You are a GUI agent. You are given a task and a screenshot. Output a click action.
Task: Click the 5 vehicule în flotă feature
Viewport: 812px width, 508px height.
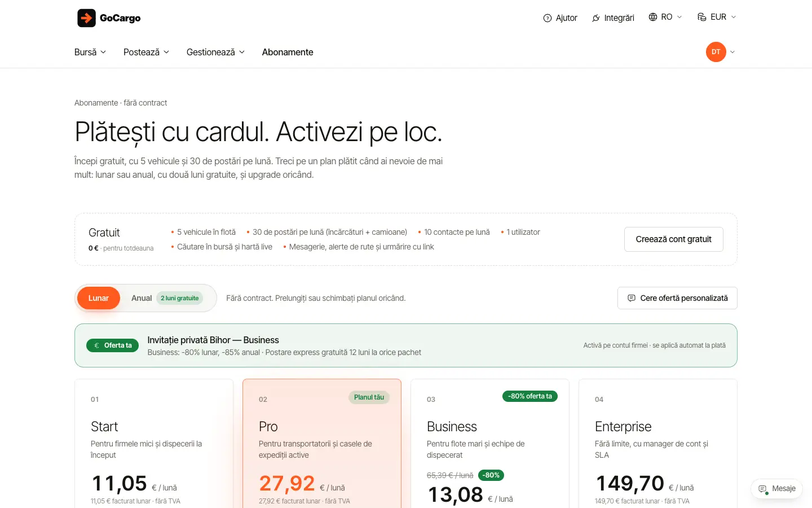coord(206,232)
